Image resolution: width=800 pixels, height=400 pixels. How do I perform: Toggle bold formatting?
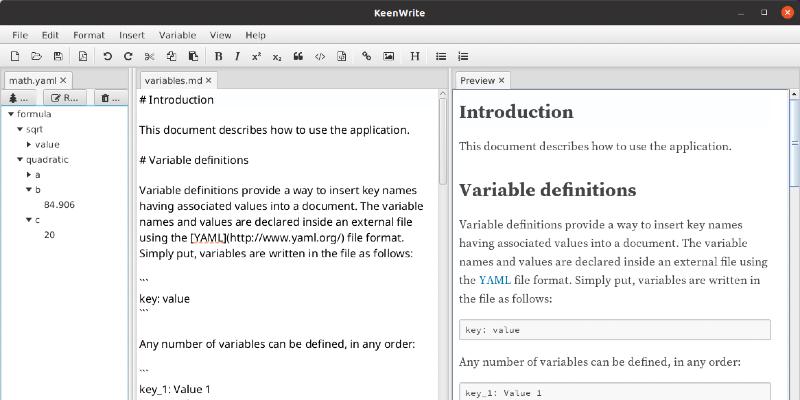(218, 56)
